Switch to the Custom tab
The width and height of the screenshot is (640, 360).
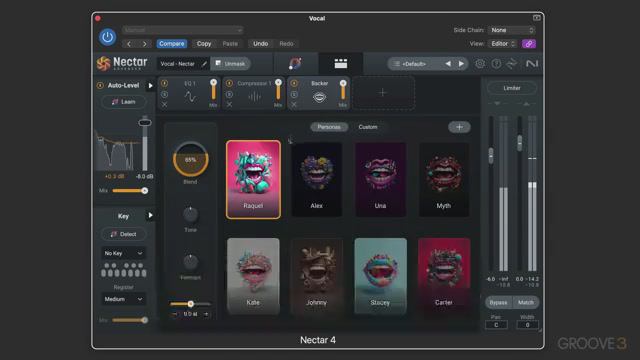368,127
